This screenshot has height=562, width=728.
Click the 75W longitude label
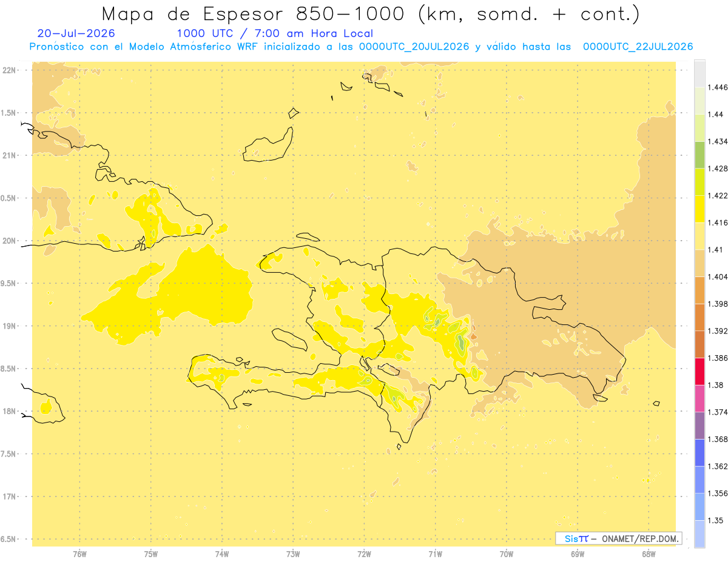[x=151, y=554]
